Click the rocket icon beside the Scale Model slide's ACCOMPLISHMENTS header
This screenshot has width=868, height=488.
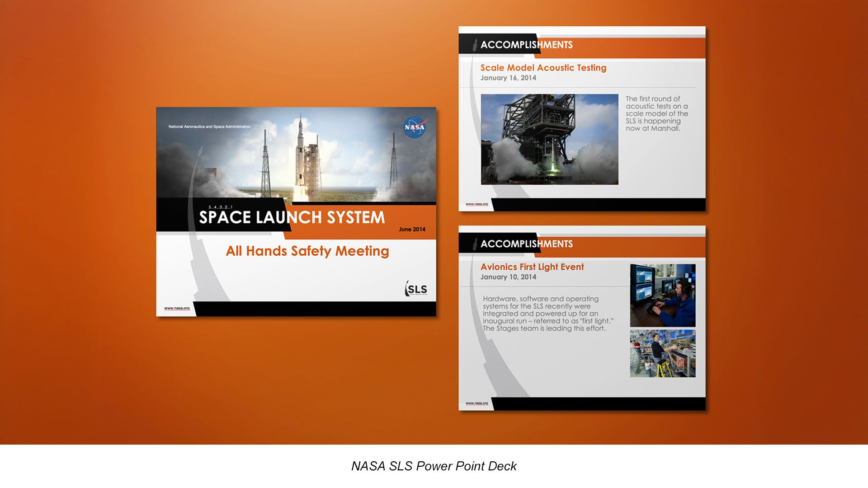pyautogui.click(x=475, y=45)
